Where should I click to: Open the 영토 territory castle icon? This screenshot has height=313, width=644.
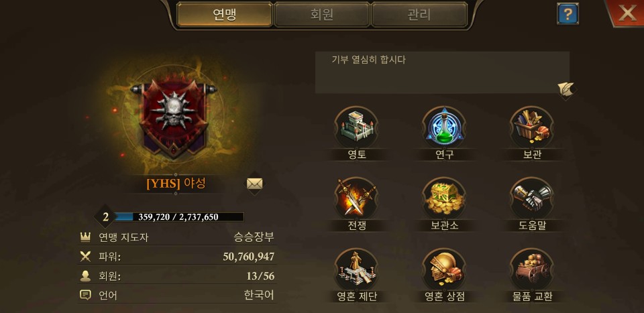pyautogui.click(x=356, y=127)
